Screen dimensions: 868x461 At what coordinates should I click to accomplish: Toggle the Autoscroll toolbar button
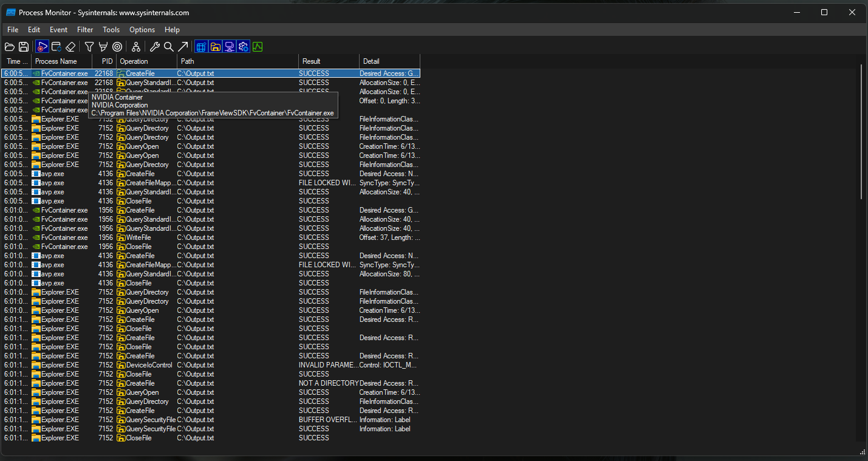(56, 47)
